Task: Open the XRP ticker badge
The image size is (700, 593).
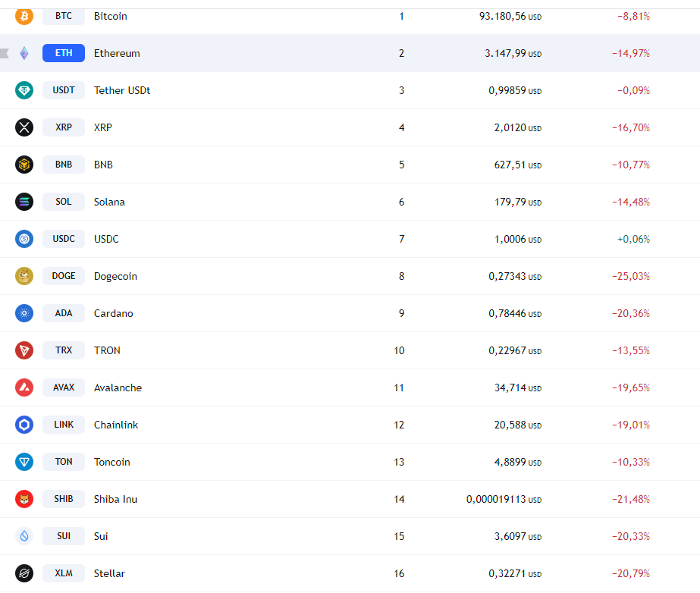Action: pyautogui.click(x=64, y=127)
